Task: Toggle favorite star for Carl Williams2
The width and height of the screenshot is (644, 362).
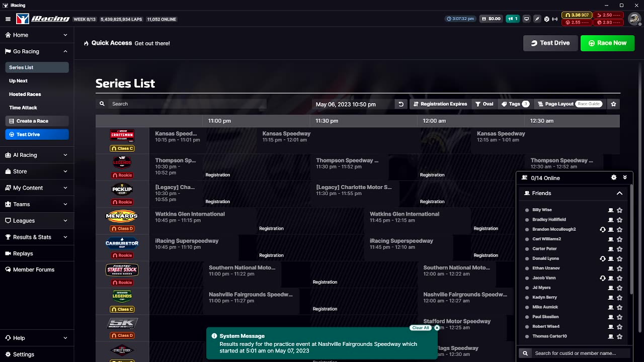Action: pos(619,239)
